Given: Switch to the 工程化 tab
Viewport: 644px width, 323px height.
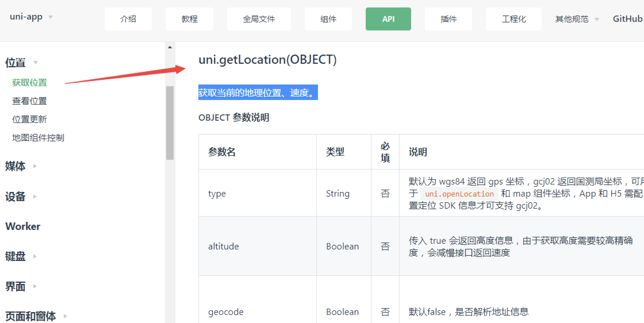Looking at the screenshot, I should click(x=513, y=19).
